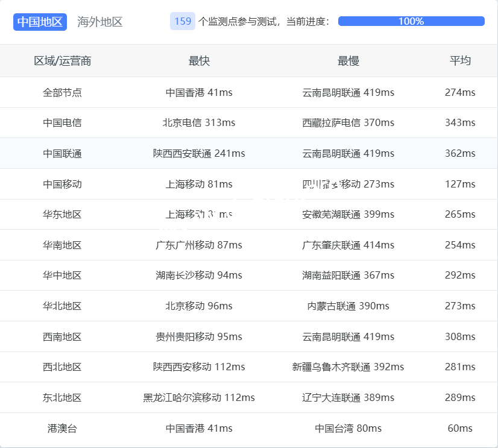Open the 海外地区 tab
The width and height of the screenshot is (498, 448).
[100, 22]
